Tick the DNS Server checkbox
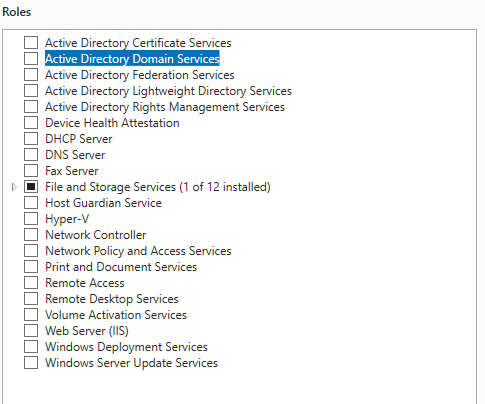Screen dimensions: 485x404 pos(31,155)
